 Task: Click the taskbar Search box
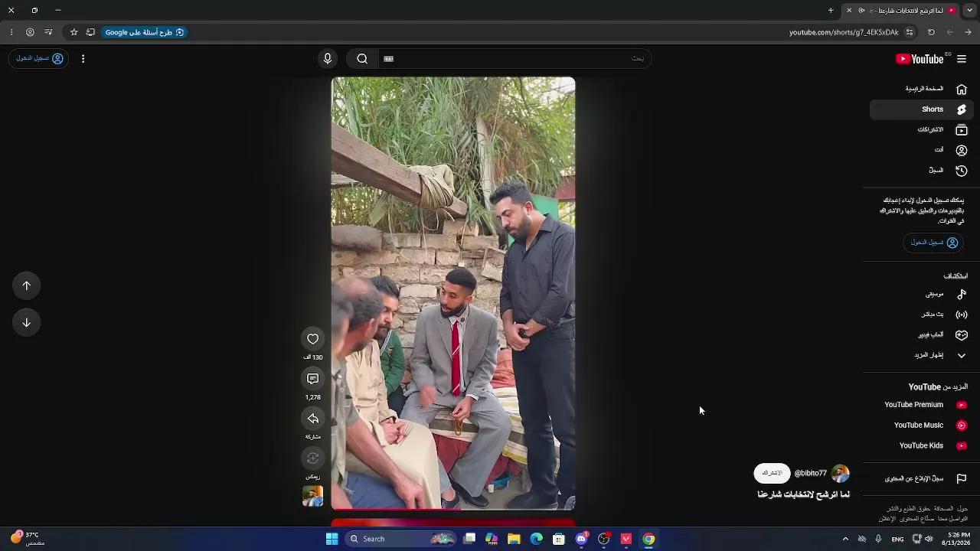pos(400,539)
